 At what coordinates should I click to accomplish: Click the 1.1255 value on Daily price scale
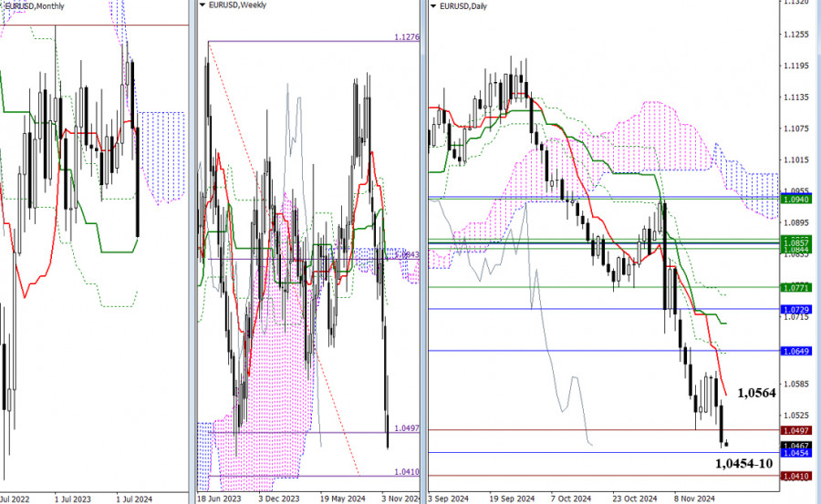tap(796, 35)
